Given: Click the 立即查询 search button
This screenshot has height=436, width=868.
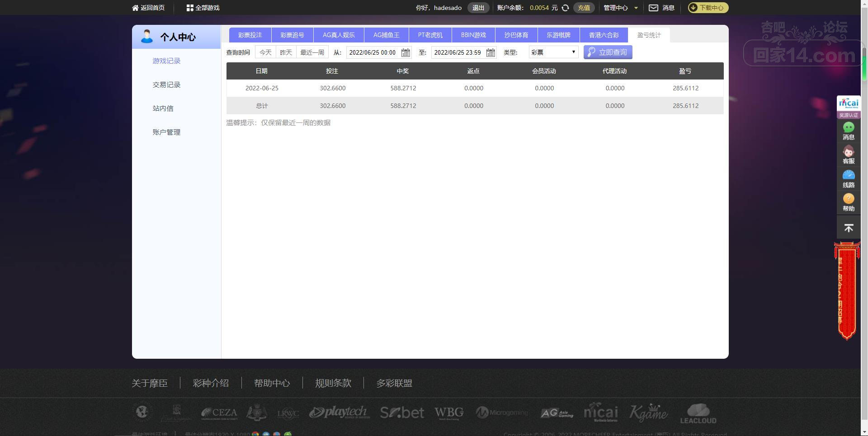Looking at the screenshot, I should coord(608,52).
